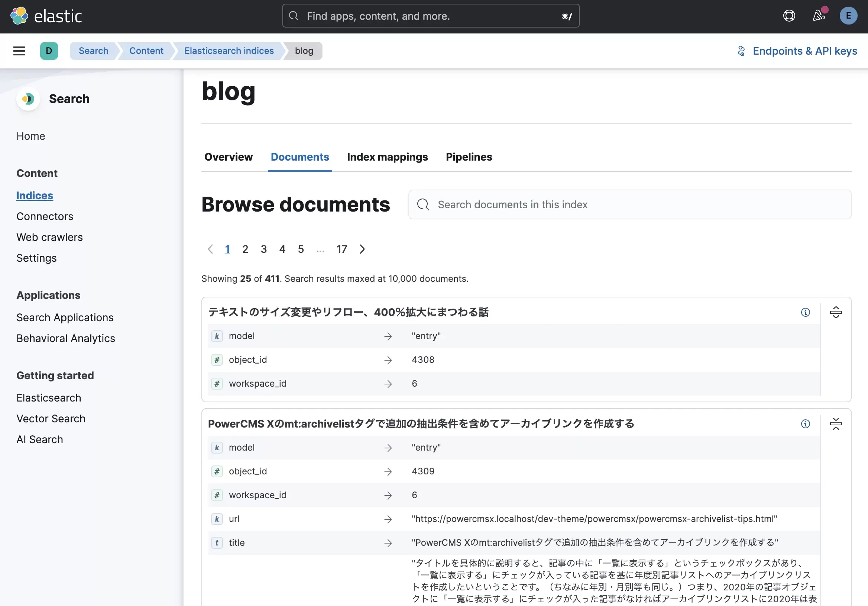Click number icon beside first workspace_id

217,384
